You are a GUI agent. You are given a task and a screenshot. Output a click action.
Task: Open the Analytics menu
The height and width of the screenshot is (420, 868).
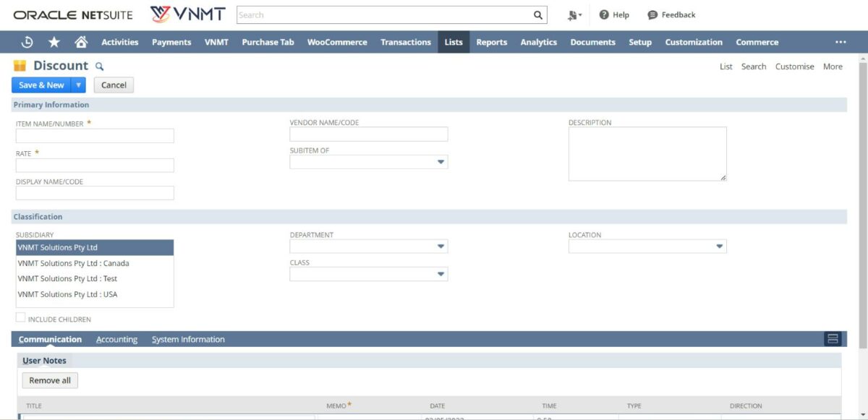tap(539, 42)
